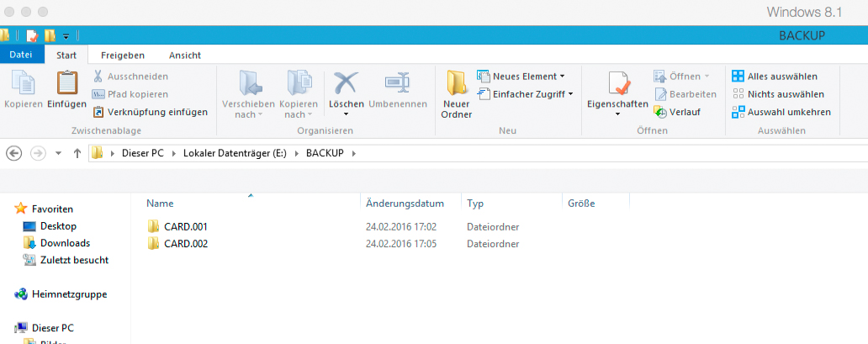Viewport: 868px width, 344px height.
Task: Click the Einfügen clipboard icon
Action: point(66,84)
